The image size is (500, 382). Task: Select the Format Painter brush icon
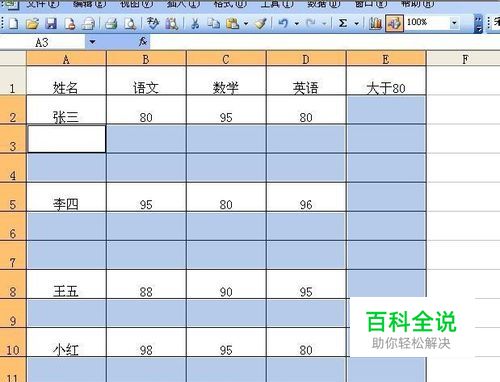(260, 23)
